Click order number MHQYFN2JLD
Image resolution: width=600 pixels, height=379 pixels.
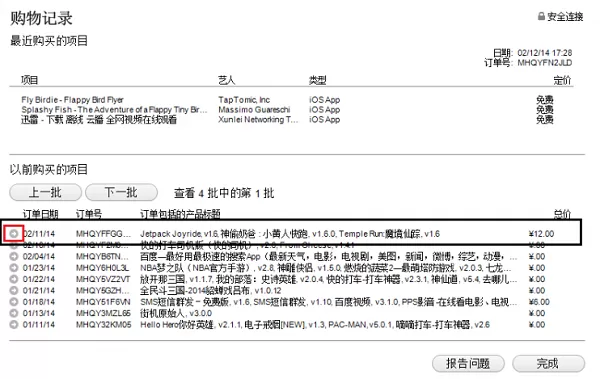545,63
